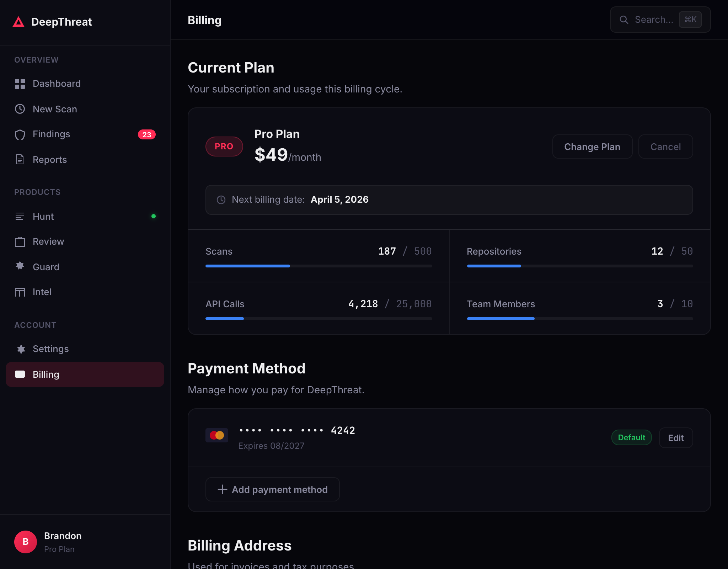Image resolution: width=728 pixels, height=569 pixels.
Task: Click the Reports document icon
Action: click(x=20, y=160)
